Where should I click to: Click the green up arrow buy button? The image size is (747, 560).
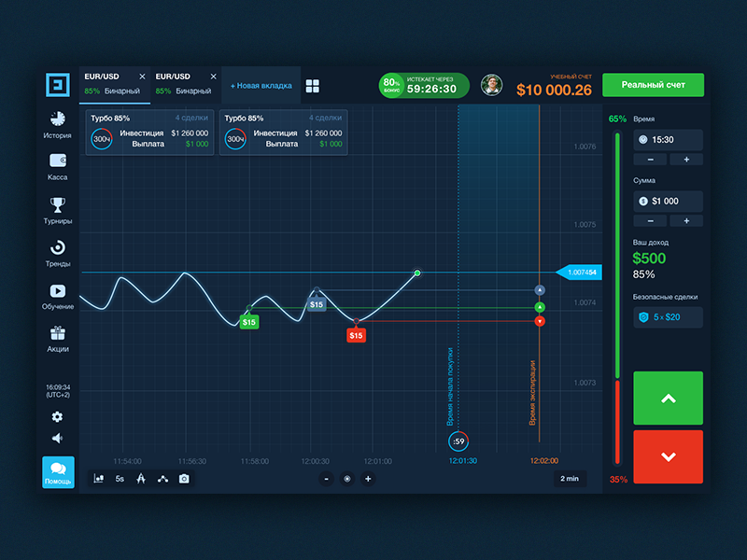(x=668, y=399)
